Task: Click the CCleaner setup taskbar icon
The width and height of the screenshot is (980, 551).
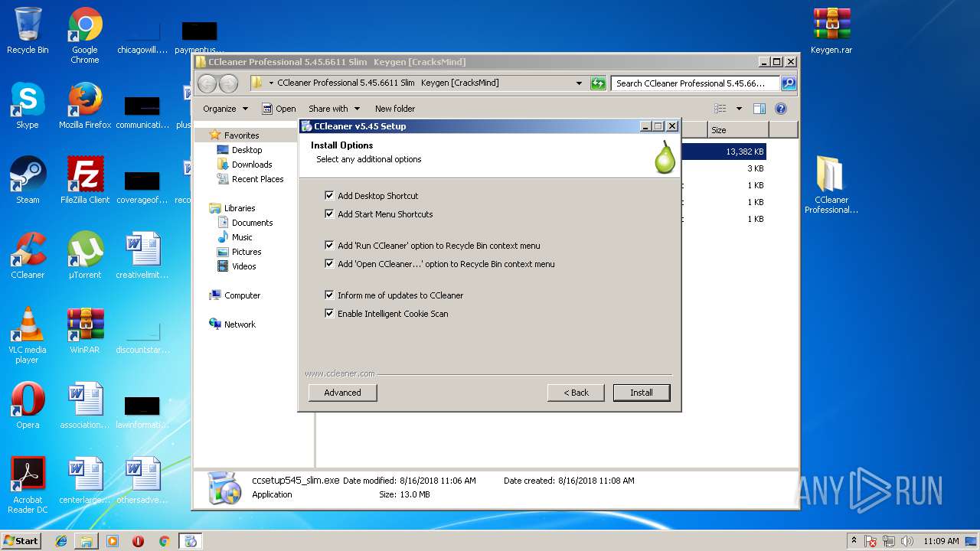Action: coord(191,541)
